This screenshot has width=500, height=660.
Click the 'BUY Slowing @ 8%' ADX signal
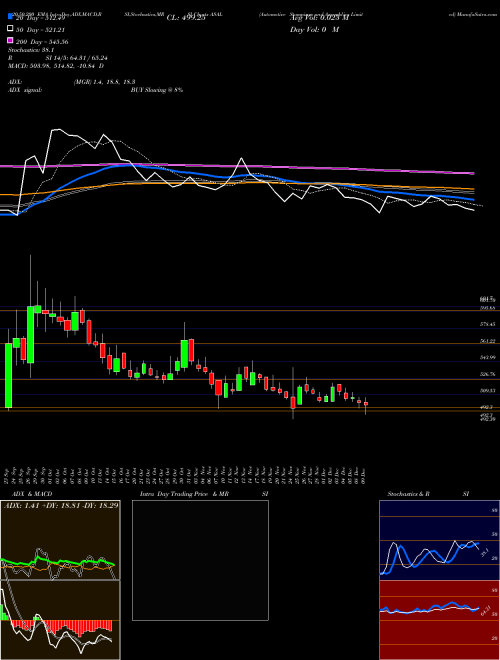157,90
